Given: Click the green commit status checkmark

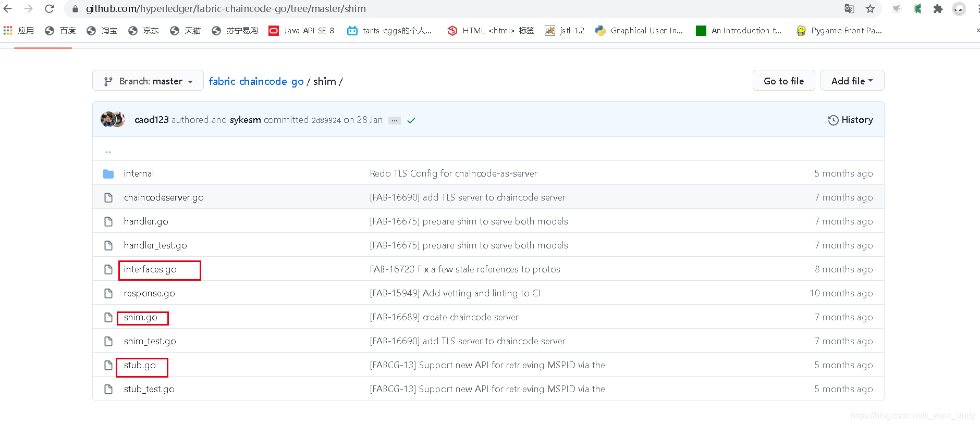Looking at the screenshot, I should 411,120.
